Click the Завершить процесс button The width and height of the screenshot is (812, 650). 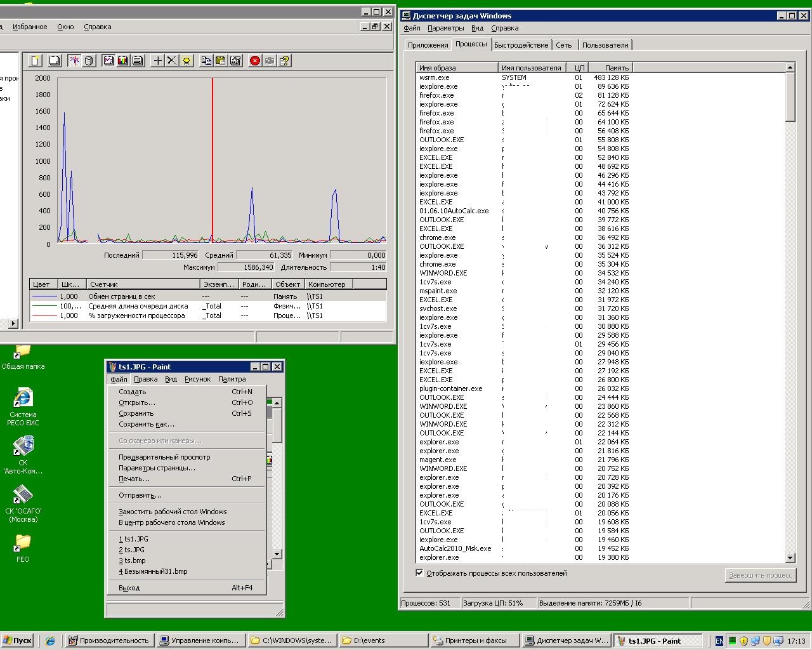tap(761, 575)
